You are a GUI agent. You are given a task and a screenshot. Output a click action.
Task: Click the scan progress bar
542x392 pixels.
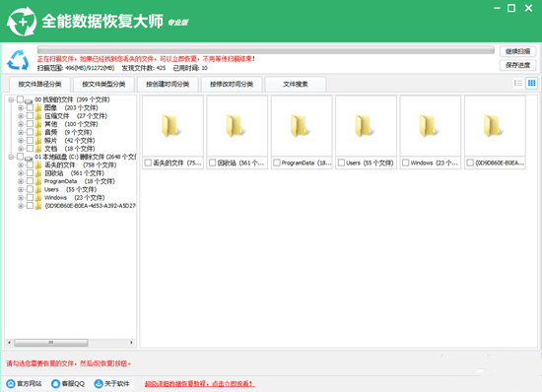(266, 50)
